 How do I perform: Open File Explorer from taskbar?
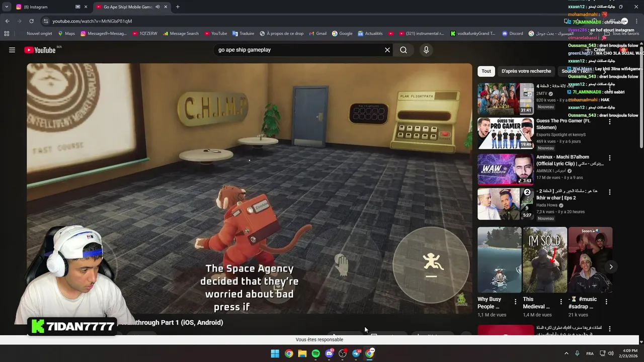302,353
